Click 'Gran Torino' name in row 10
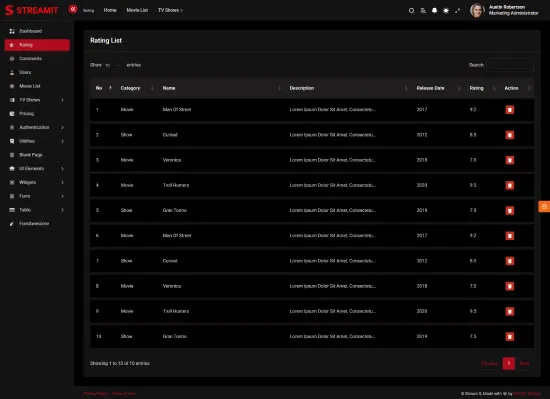The height and width of the screenshot is (399, 550). tap(175, 337)
